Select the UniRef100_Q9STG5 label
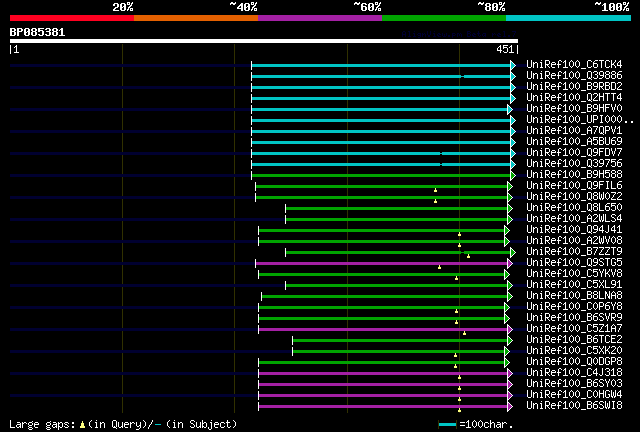Viewport: 640px width, 432px height. coord(574,263)
